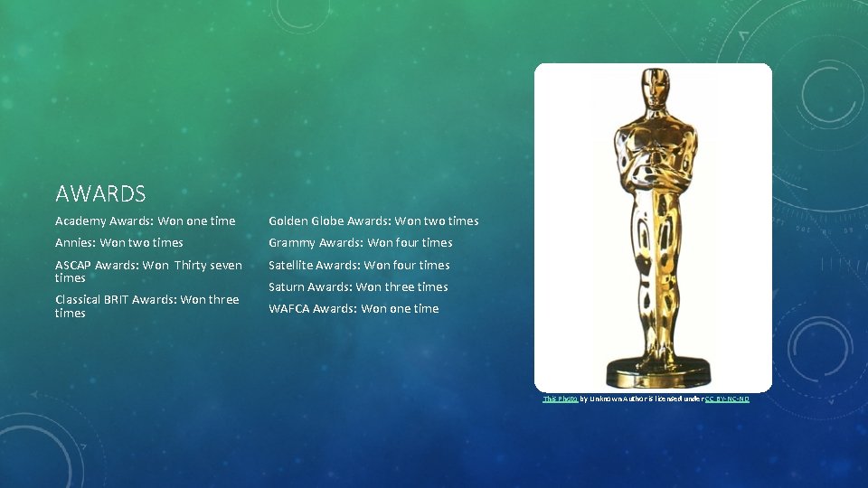Click the AWARDS slide title
The width and height of the screenshot is (868, 488).
coord(100,193)
